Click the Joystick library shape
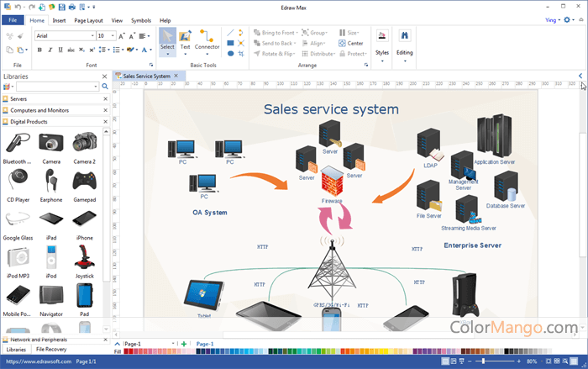588x369 pixels. pyautogui.click(x=84, y=261)
